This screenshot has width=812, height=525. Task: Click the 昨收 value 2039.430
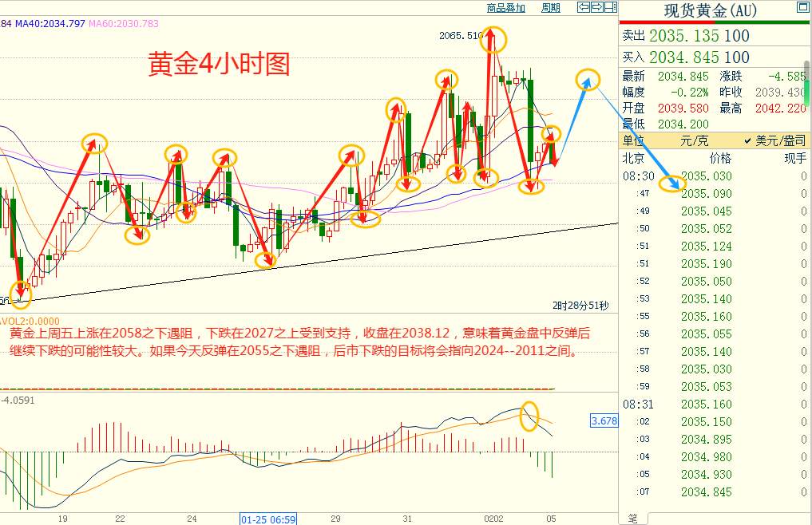click(x=780, y=93)
